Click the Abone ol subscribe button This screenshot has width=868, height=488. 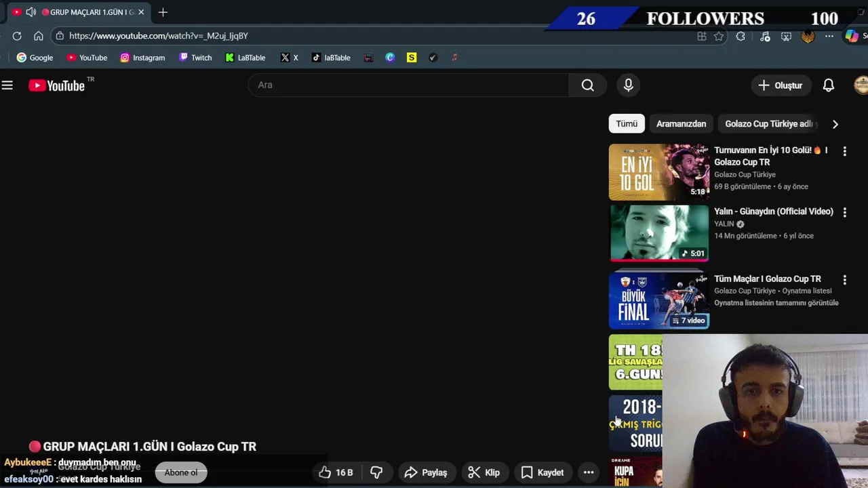180,472
